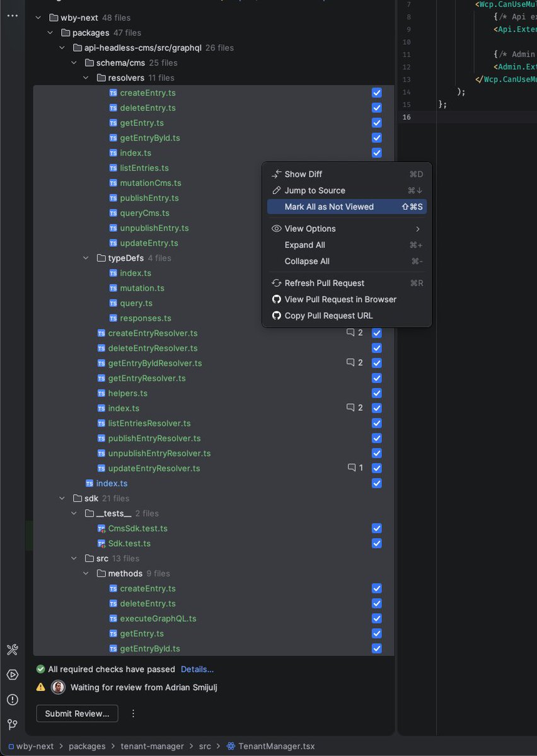
Task: Uncheck viewed checkbox for publishEntryResolver.ts
Action: pos(377,438)
